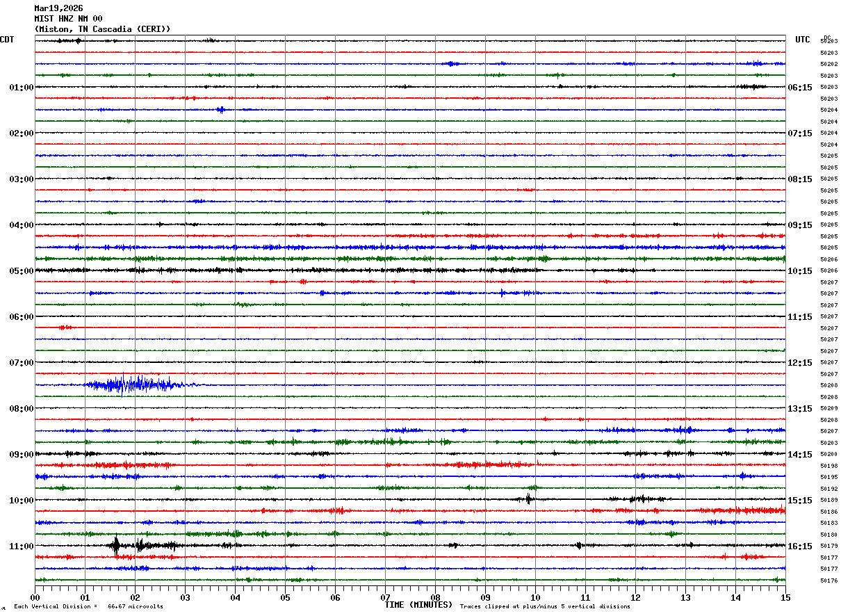The height and width of the screenshot is (616, 841).
Task: Click the UTC timezone label
Action: coord(803,40)
